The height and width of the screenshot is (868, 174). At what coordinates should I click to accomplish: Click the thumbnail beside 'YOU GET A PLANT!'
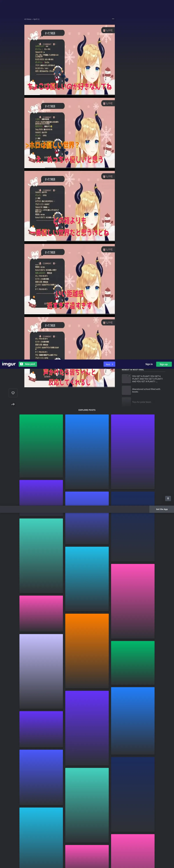(126, 379)
